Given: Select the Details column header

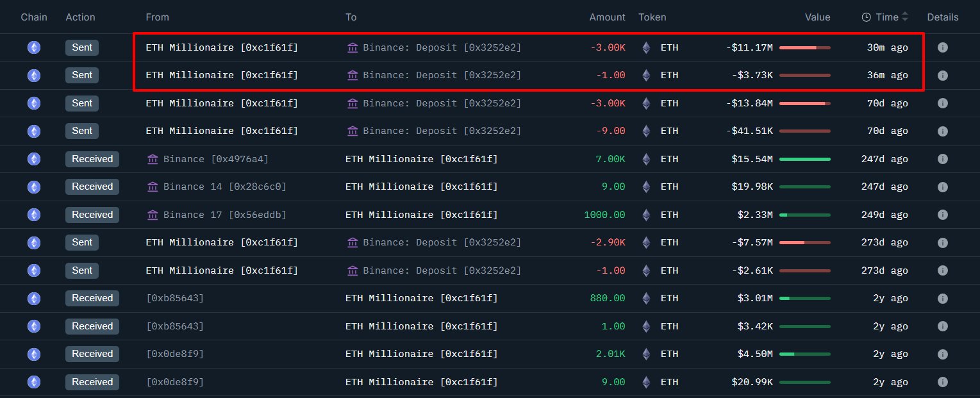Looking at the screenshot, I should (x=942, y=17).
